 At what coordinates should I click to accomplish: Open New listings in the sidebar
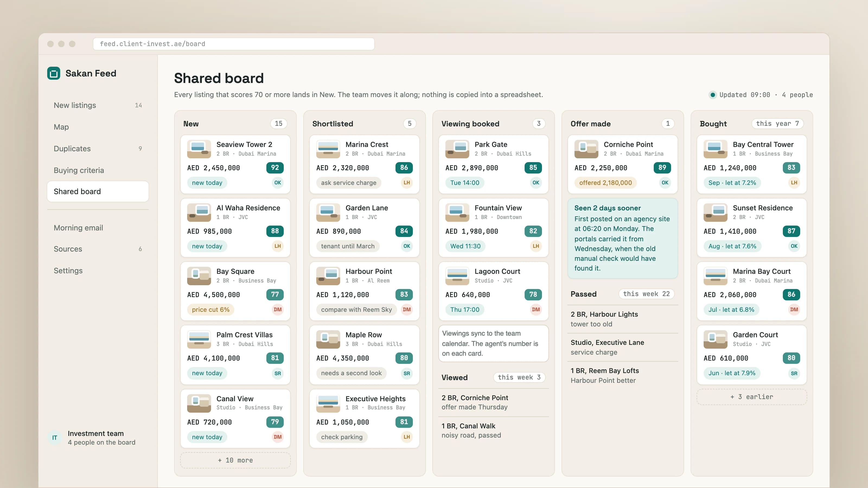[x=98, y=105]
